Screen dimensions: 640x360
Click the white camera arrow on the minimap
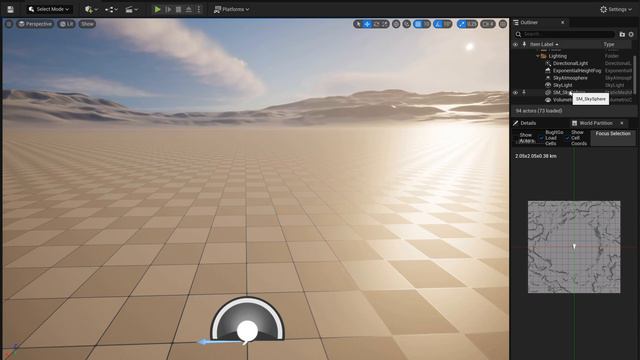[x=574, y=247]
